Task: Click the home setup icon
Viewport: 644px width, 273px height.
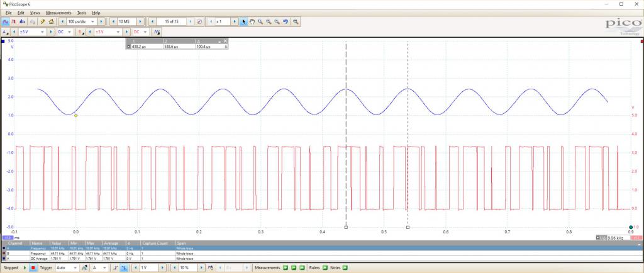Action: tap(51, 21)
